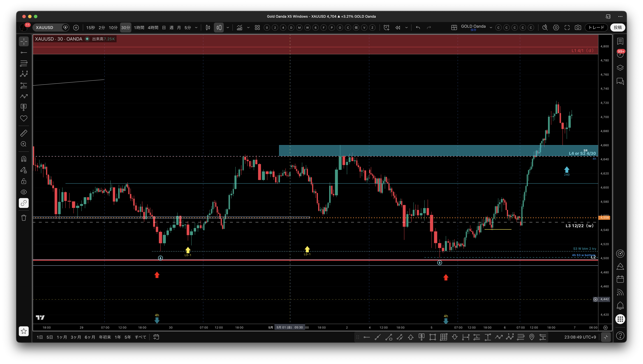Select the trend line drawing tool

coord(24,53)
